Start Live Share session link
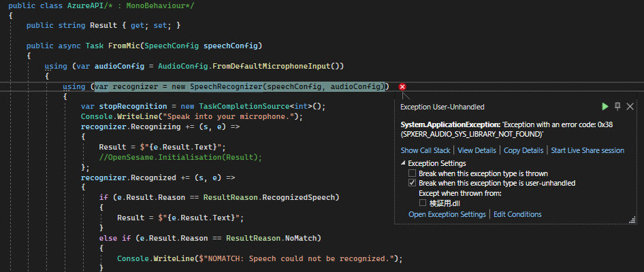The height and width of the screenshot is (272, 644). tap(587, 150)
